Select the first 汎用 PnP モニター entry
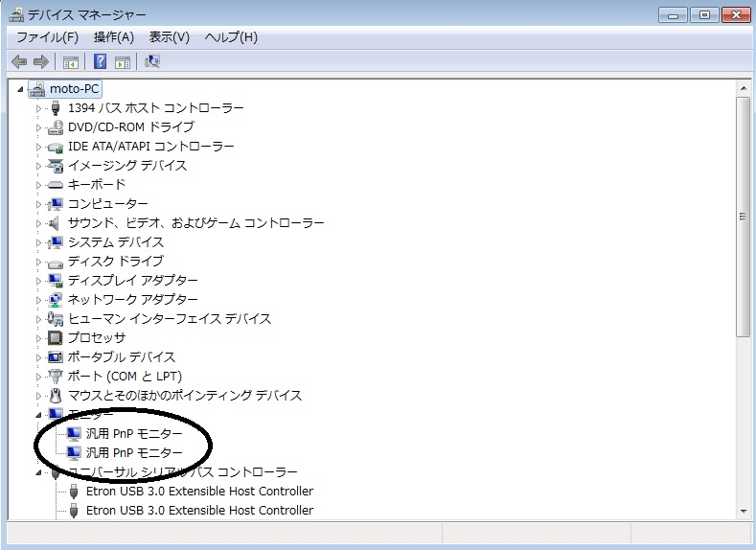The image size is (756, 550). 134,434
